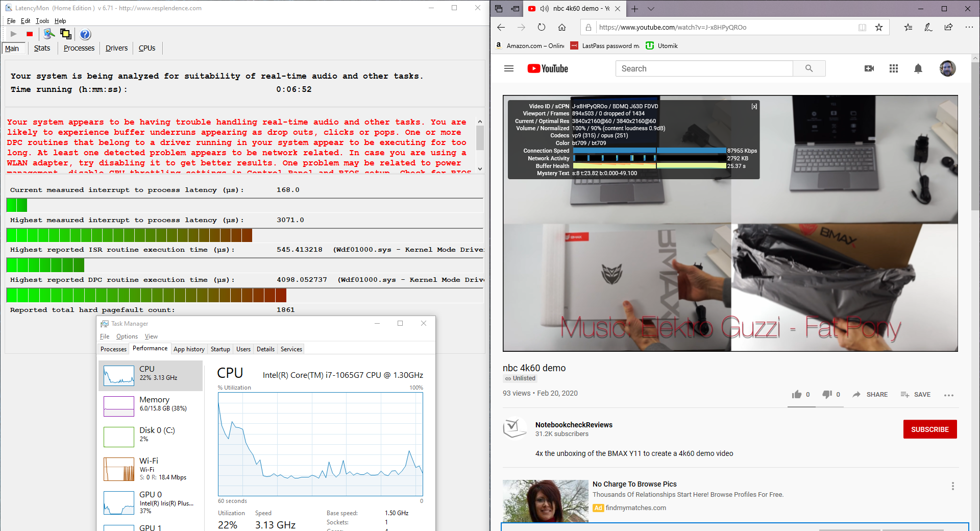This screenshot has width=980, height=531.
Task: Open the YouTube create video camera icon
Action: tap(869, 68)
